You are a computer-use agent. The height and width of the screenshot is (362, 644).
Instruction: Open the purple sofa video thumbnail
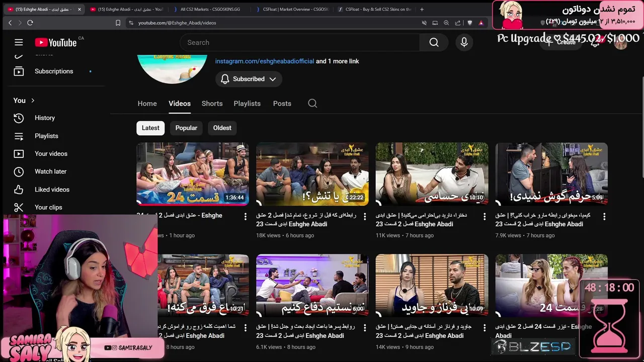[312, 286]
